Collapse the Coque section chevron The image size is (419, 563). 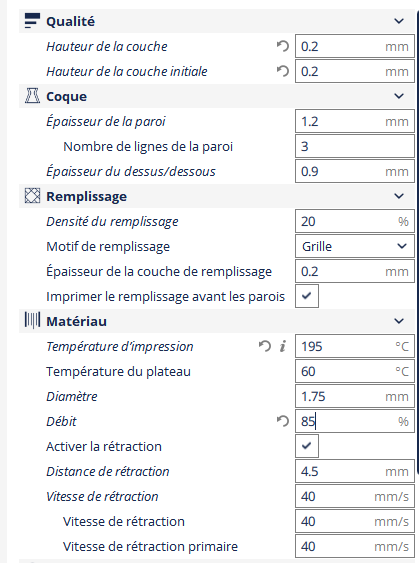pos(399,96)
